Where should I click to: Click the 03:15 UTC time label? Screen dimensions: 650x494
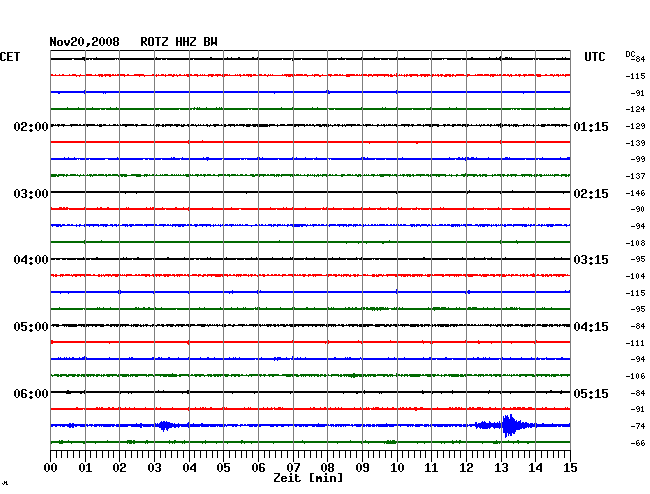coord(591,260)
